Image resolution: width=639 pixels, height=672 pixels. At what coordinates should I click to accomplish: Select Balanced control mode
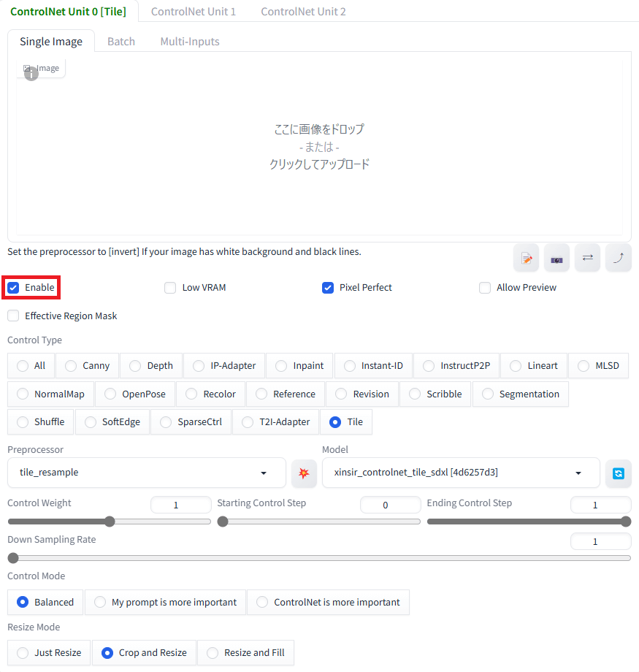pyautogui.click(x=45, y=602)
